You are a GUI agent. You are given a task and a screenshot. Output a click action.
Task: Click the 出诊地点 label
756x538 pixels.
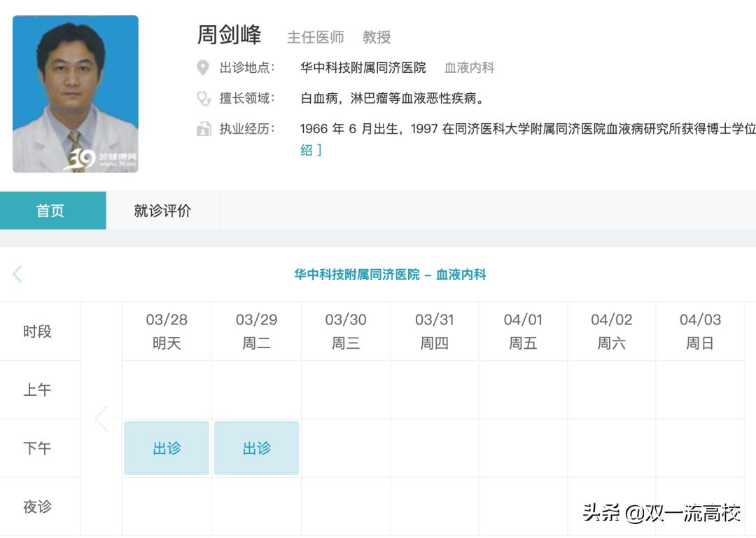click(x=247, y=67)
